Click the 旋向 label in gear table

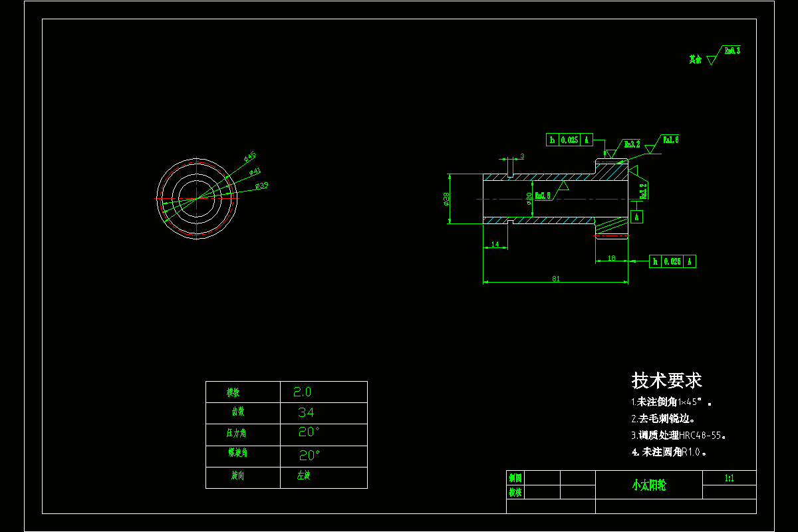pos(237,476)
